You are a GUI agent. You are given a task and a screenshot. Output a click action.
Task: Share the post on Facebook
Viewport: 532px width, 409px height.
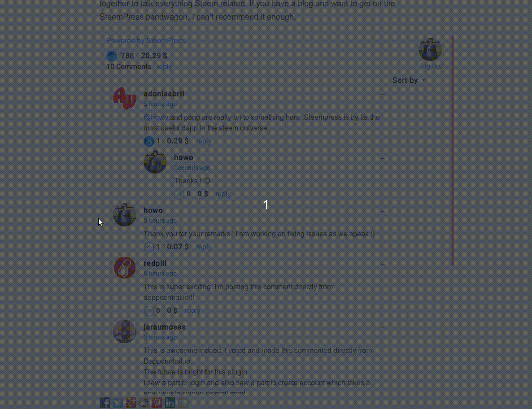coord(105,403)
